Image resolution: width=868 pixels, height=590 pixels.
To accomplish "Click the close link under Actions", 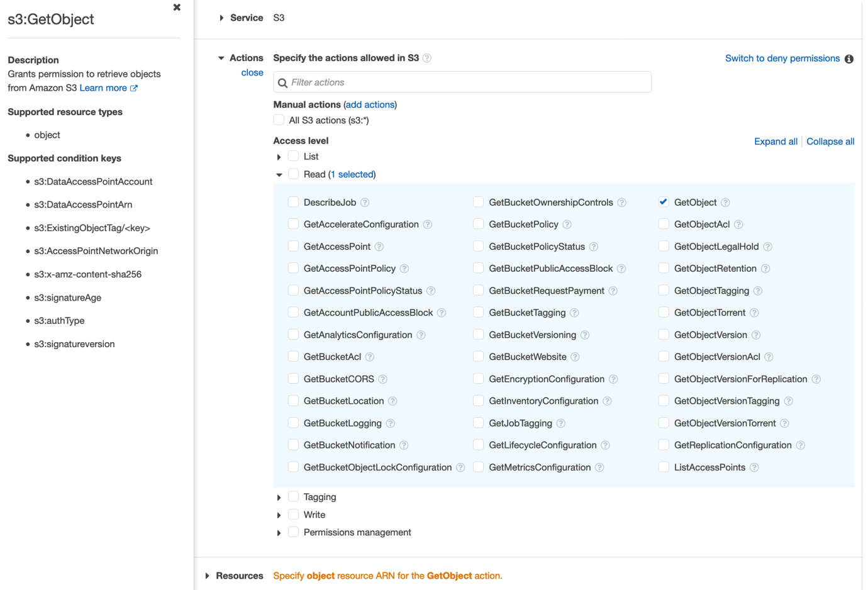I will click(252, 72).
